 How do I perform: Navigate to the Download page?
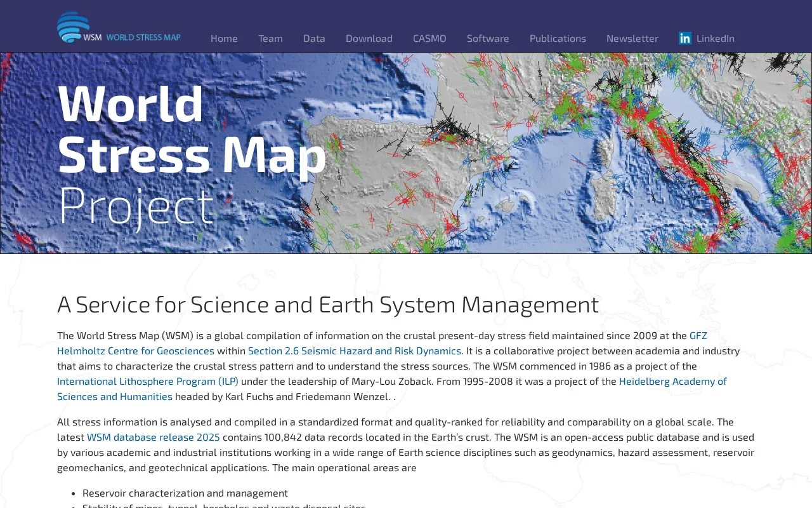click(369, 38)
